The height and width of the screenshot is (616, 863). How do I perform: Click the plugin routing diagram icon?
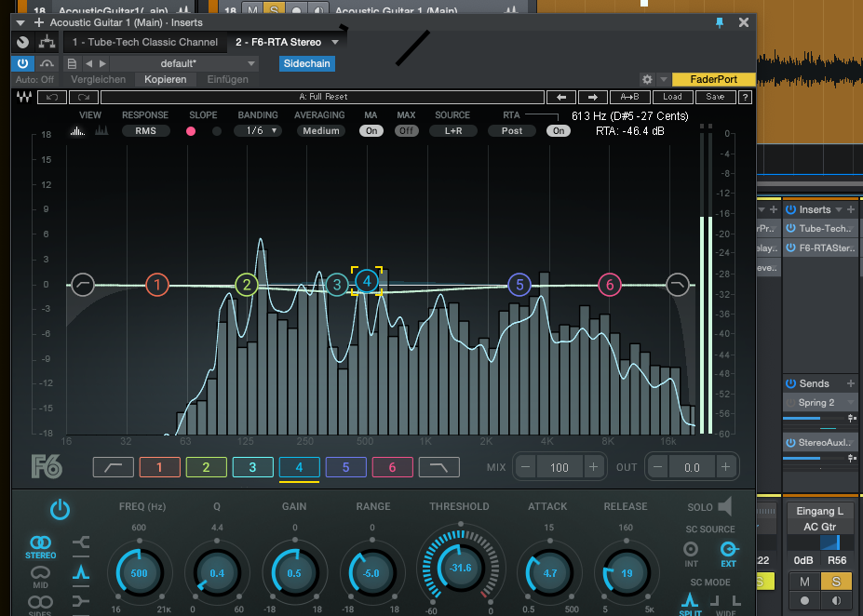47,42
